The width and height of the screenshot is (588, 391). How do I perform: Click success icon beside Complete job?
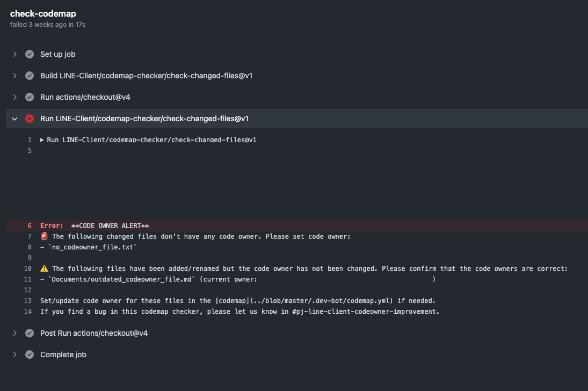(30, 355)
